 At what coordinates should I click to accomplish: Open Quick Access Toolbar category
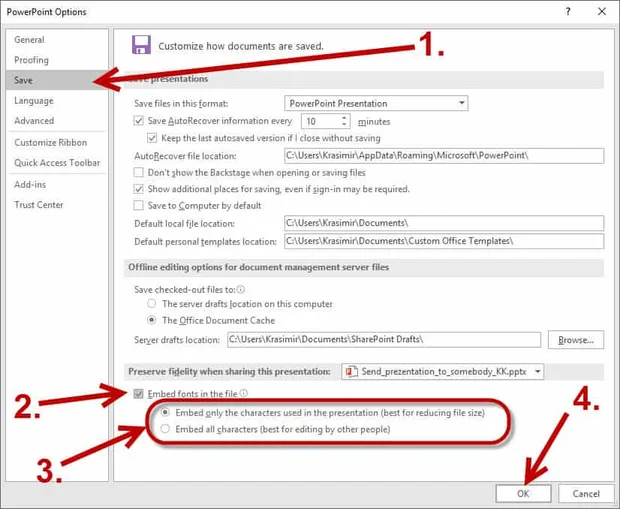coord(57,163)
